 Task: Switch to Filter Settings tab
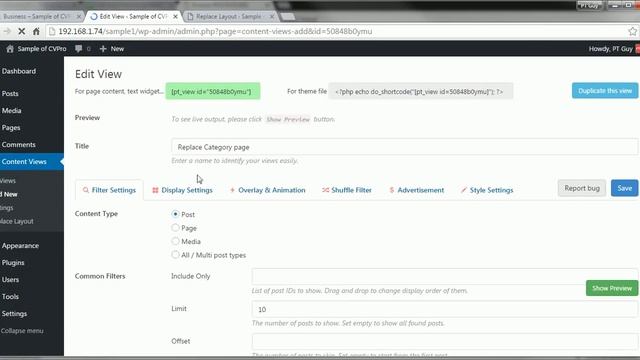coord(109,190)
